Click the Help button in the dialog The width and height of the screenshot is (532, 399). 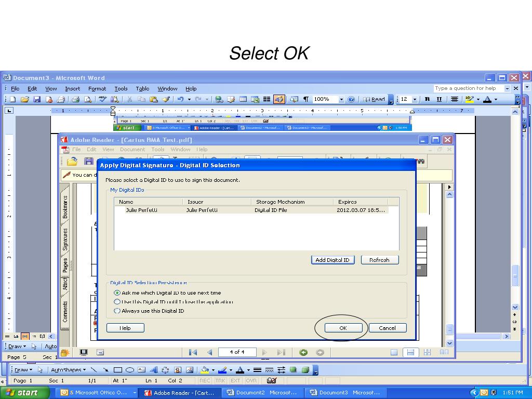coord(125,328)
